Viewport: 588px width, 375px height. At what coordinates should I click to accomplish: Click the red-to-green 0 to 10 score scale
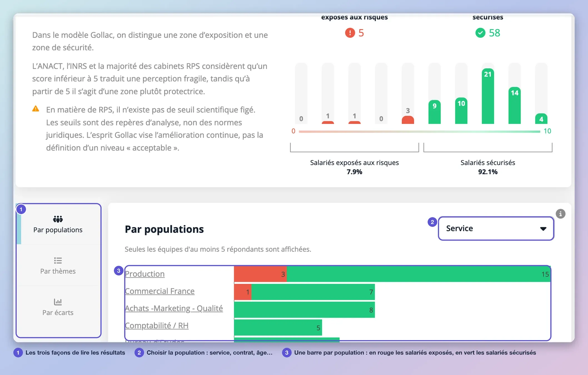pos(420,131)
